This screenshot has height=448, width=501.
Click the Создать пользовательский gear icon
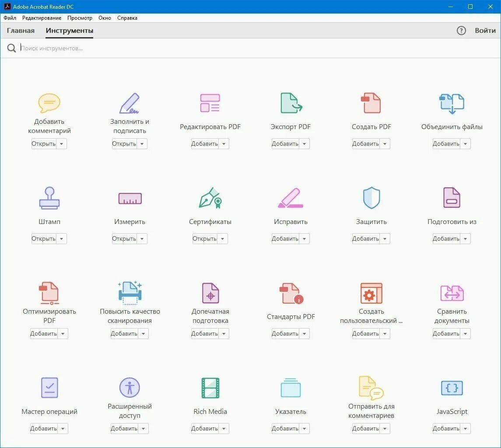[371, 293]
